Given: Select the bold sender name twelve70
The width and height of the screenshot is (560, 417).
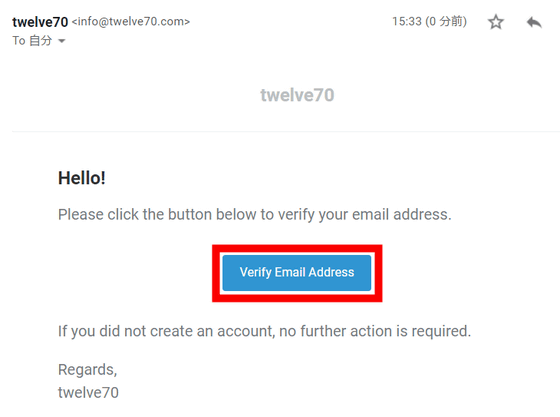Looking at the screenshot, I should (x=40, y=22).
